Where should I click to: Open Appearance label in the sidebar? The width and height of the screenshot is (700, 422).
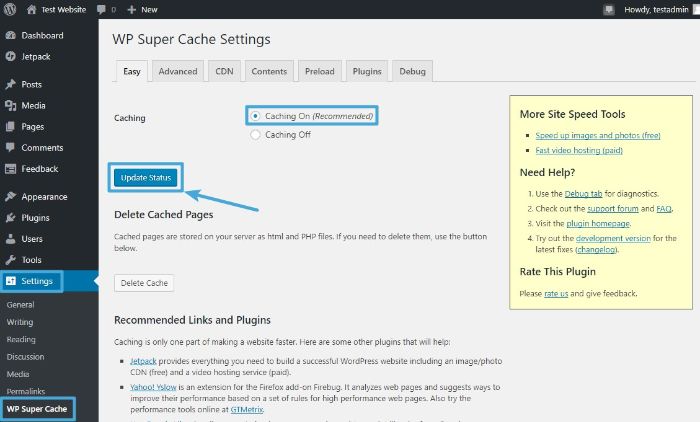pos(44,197)
